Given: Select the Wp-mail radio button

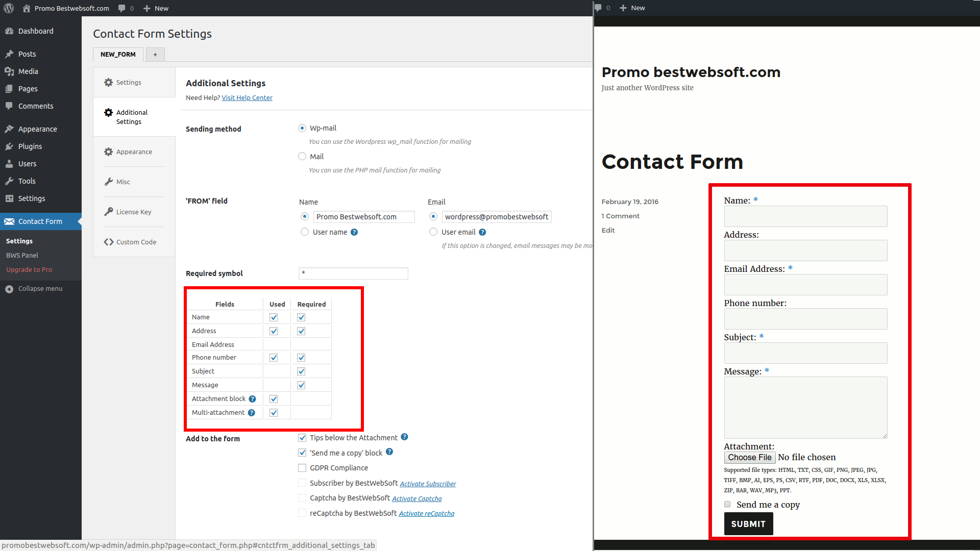Looking at the screenshot, I should pyautogui.click(x=303, y=128).
